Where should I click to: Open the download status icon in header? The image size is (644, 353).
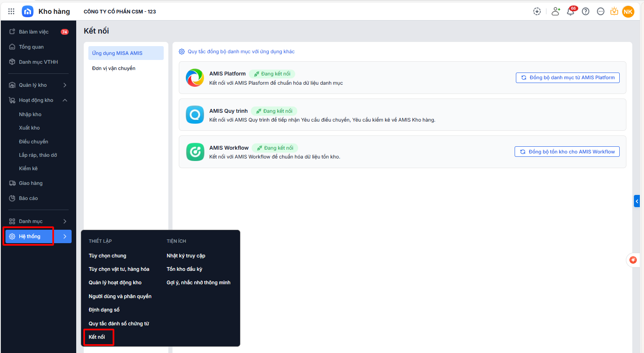[x=537, y=11]
